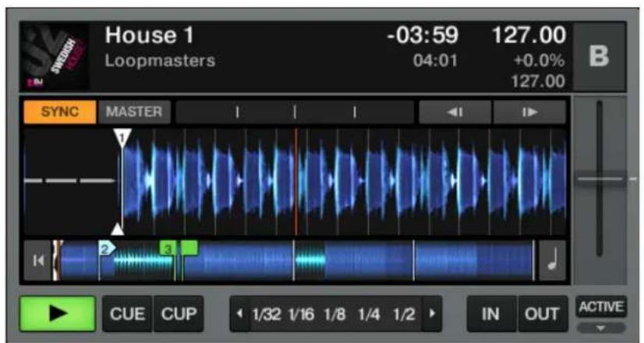Nudge tempo forward with bend-right arrow

click(x=530, y=111)
